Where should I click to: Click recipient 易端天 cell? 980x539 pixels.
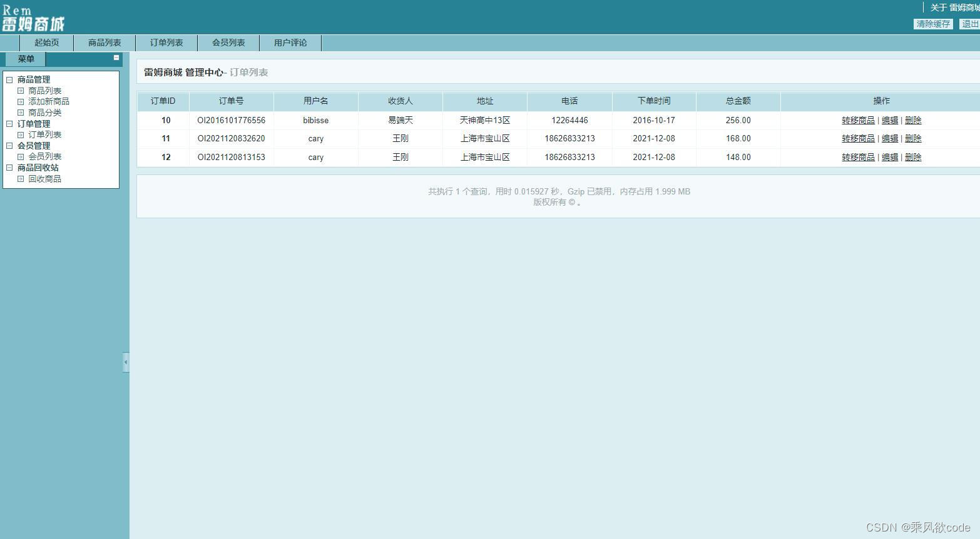[401, 120]
